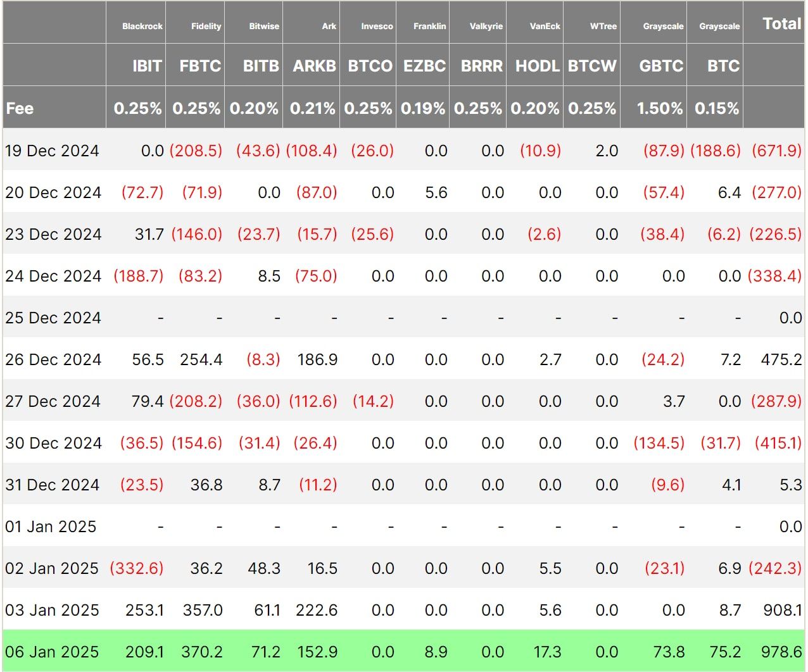This screenshot has height=672, width=808.
Task: Select the 978.6 total for 06 Jan
Action: [x=781, y=652]
